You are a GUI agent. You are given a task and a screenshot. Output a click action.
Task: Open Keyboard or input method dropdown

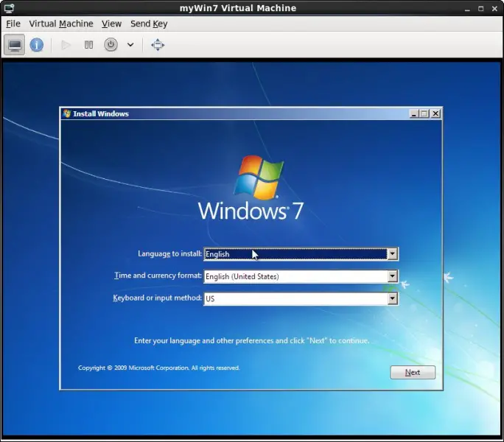[x=392, y=299]
